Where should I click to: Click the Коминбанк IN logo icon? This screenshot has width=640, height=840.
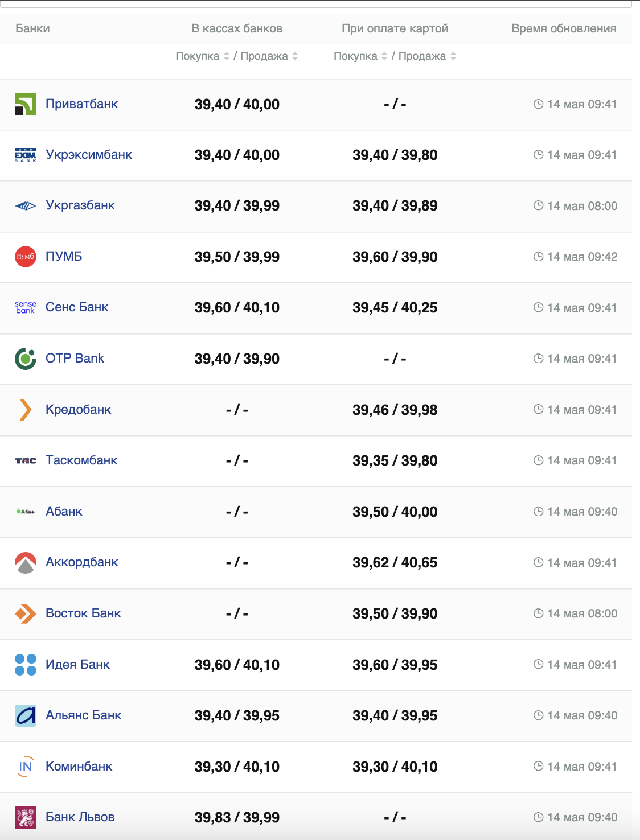tap(26, 767)
